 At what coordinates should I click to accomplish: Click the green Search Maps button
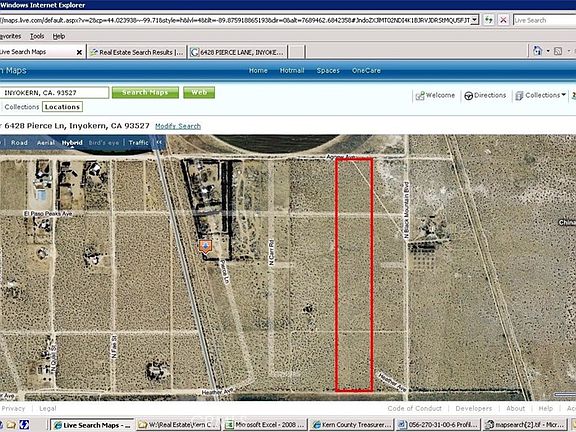coord(145,93)
